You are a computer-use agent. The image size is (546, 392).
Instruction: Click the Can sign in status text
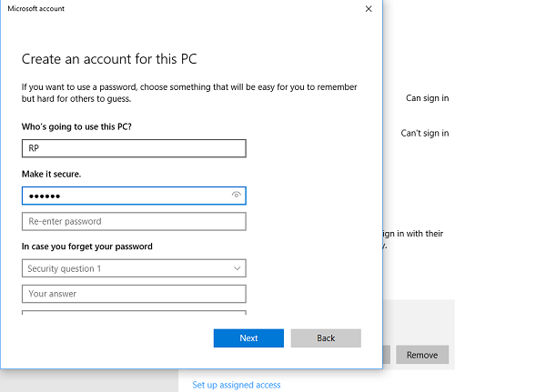pos(428,98)
